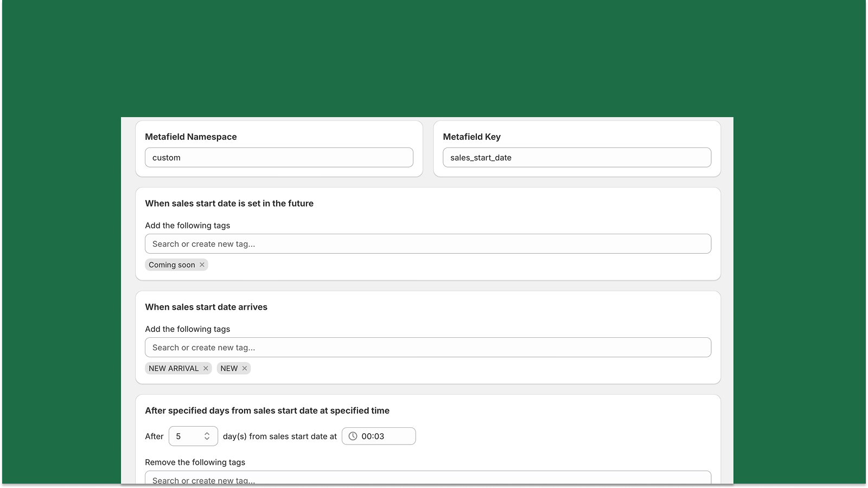
Task: Focus tag search under "When sales start date is set in the future"
Action: [427, 243]
